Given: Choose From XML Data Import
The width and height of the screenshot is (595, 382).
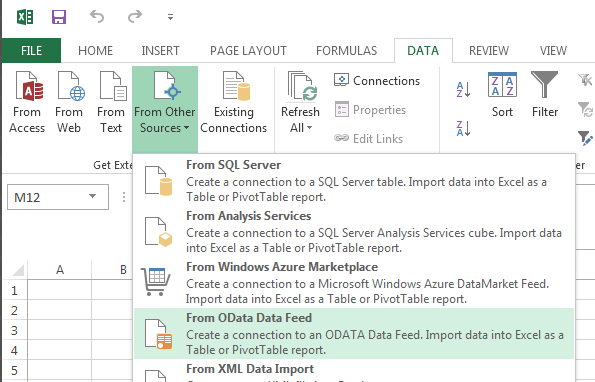Looking at the screenshot, I should (x=354, y=371).
